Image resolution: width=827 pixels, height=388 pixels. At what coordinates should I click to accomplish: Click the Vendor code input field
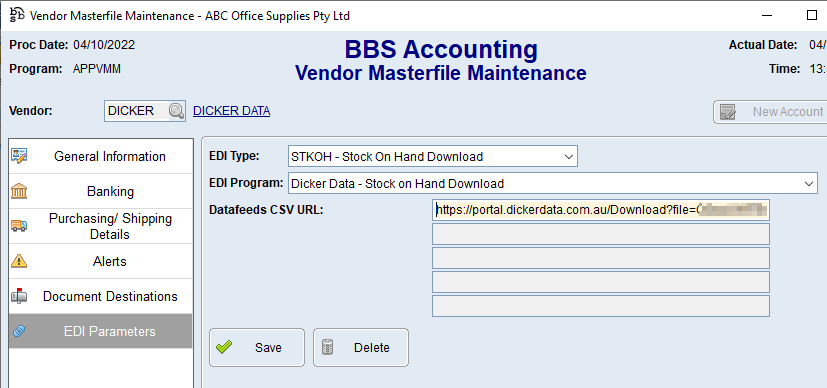(x=136, y=111)
